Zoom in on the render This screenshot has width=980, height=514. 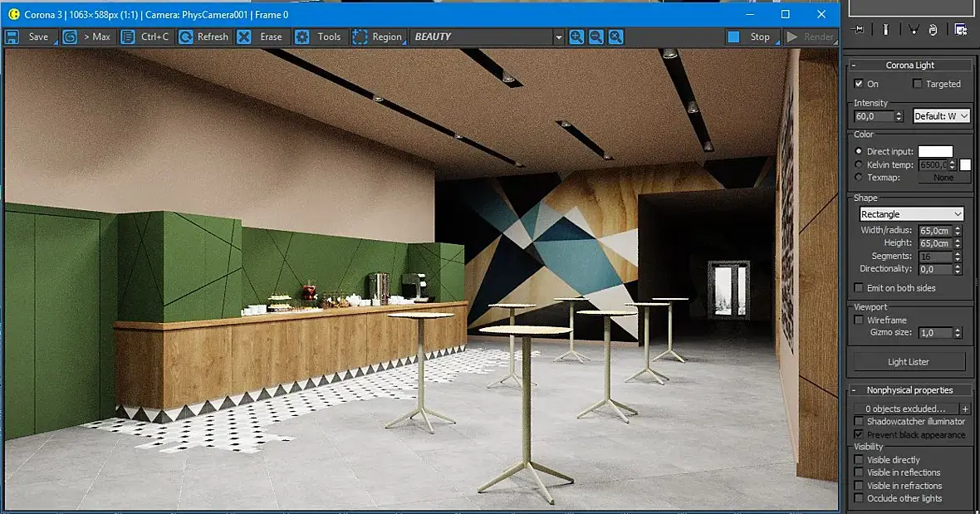576,37
